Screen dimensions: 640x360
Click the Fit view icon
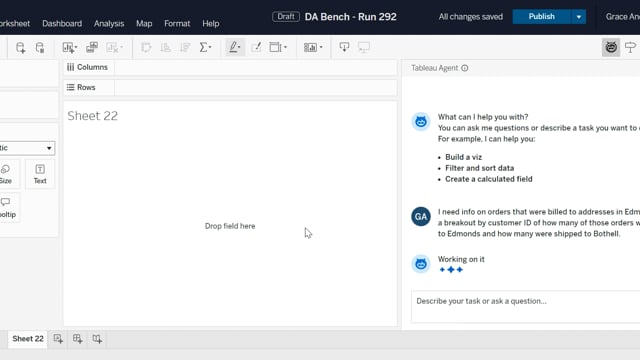click(x=275, y=47)
